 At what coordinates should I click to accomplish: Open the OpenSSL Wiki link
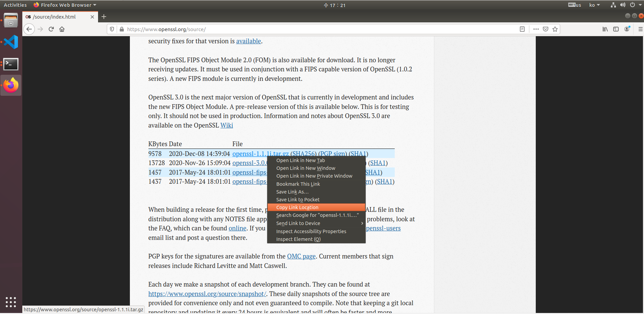(227, 126)
